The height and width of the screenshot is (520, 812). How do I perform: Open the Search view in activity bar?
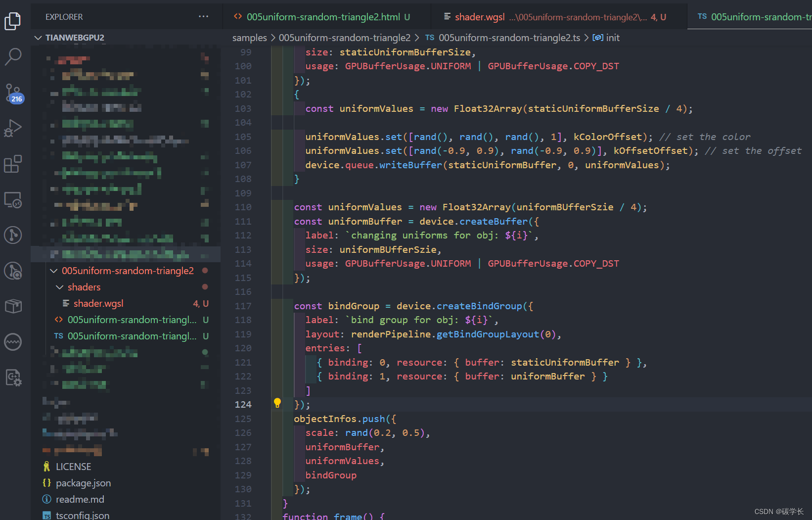(13, 56)
